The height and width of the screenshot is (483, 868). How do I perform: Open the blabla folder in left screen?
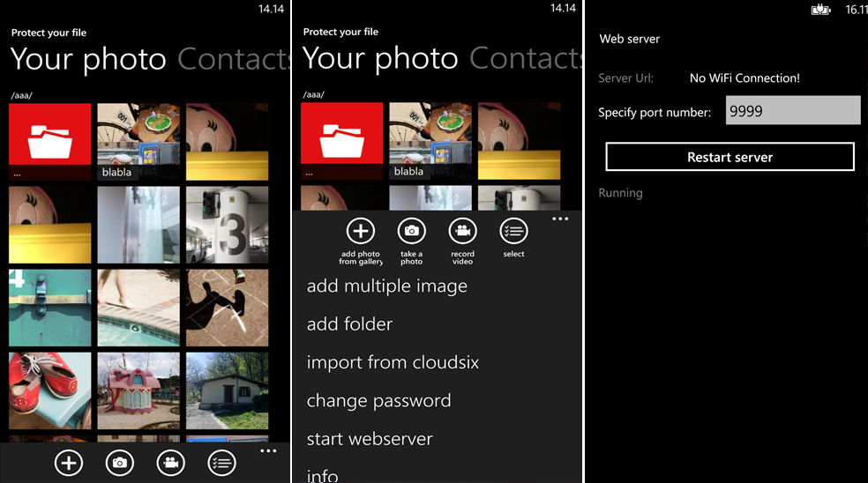138,142
